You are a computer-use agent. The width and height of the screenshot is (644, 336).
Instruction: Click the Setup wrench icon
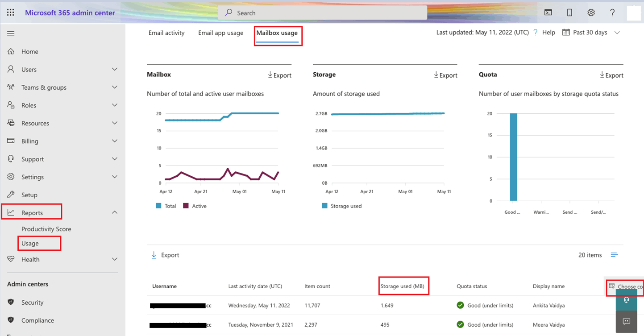tap(11, 195)
